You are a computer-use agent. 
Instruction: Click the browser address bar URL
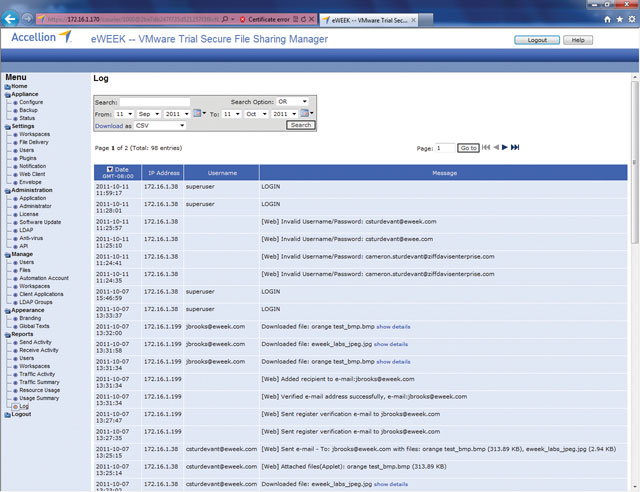pyautogui.click(x=133, y=19)
